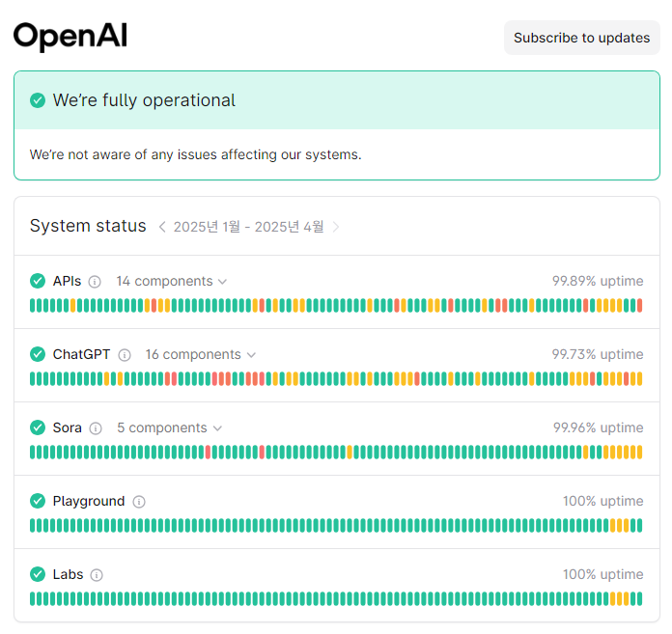Open the Playground info icon
This screenshot has height=634, width=672.
(139, 502)
